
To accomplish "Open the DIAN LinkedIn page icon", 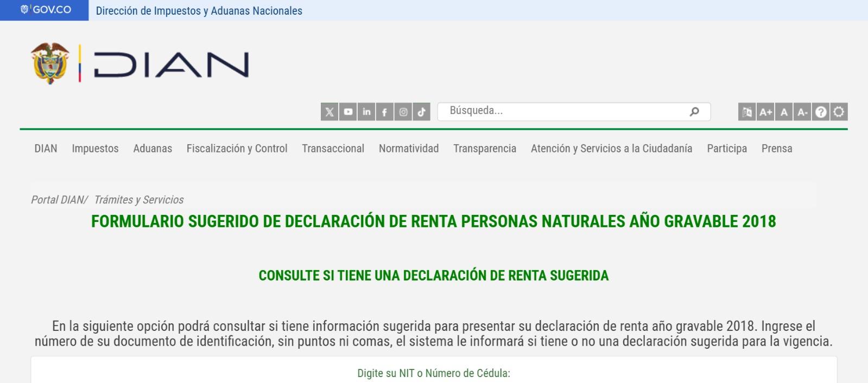I will [366, 112].
